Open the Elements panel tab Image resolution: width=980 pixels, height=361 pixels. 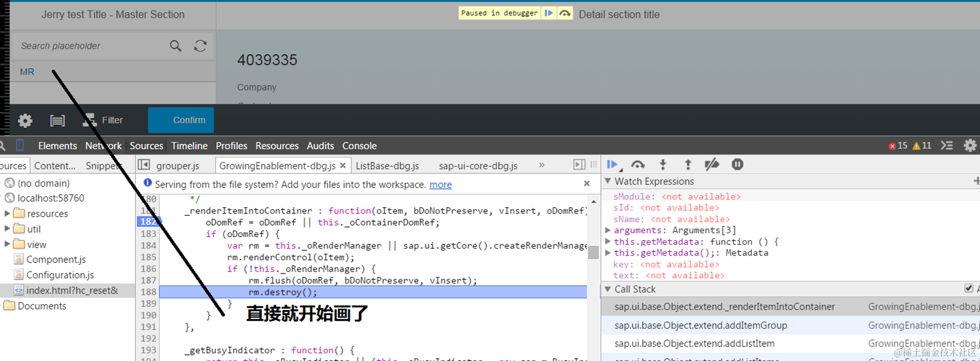pos(57,146)
